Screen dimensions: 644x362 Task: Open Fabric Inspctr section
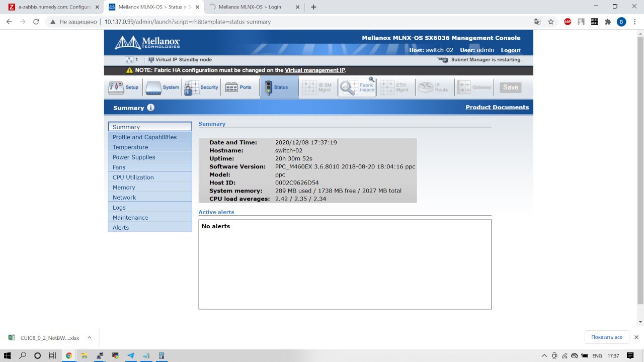(357, 87)
